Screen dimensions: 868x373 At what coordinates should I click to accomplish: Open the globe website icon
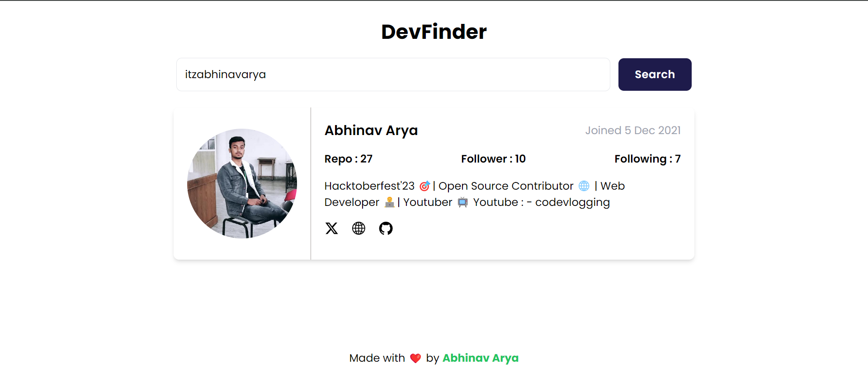(359, 228)
